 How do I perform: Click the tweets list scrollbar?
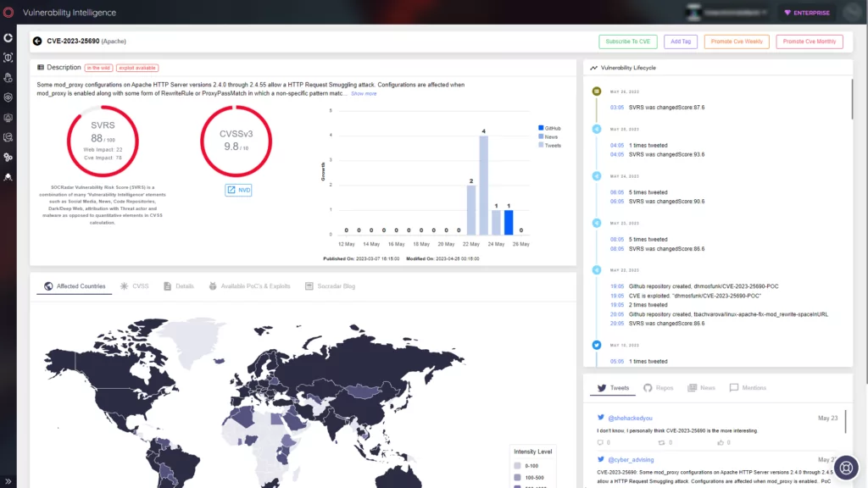(x=846, y=420)
